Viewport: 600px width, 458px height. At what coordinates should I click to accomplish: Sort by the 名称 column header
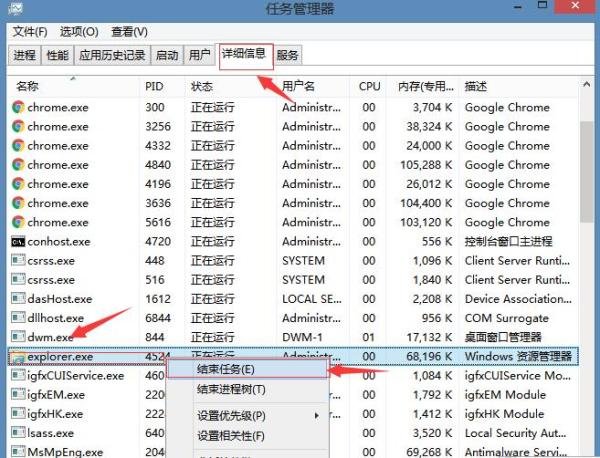click(73, 86)
